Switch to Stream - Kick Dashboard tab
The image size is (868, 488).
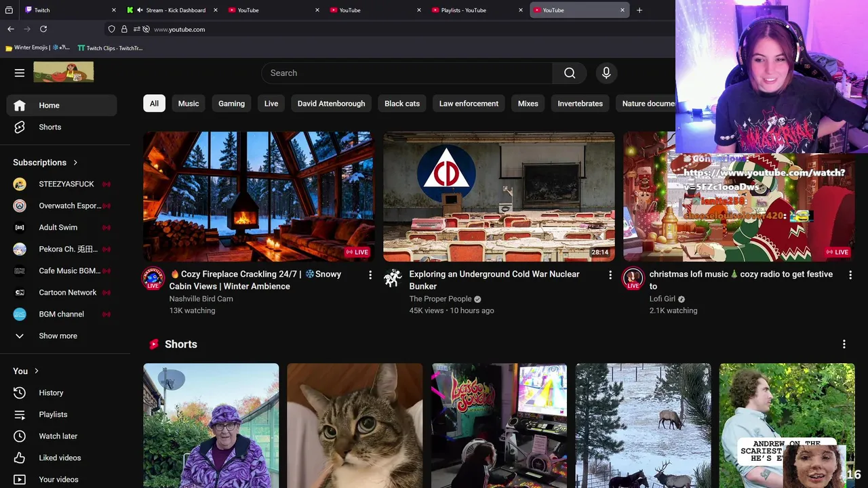173,10
